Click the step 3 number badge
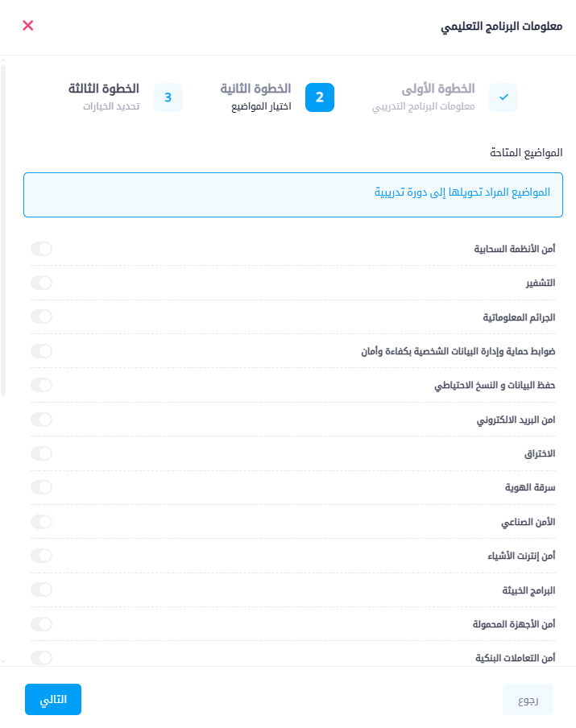This screenshot has height=728, width=576. click(168, 97)
